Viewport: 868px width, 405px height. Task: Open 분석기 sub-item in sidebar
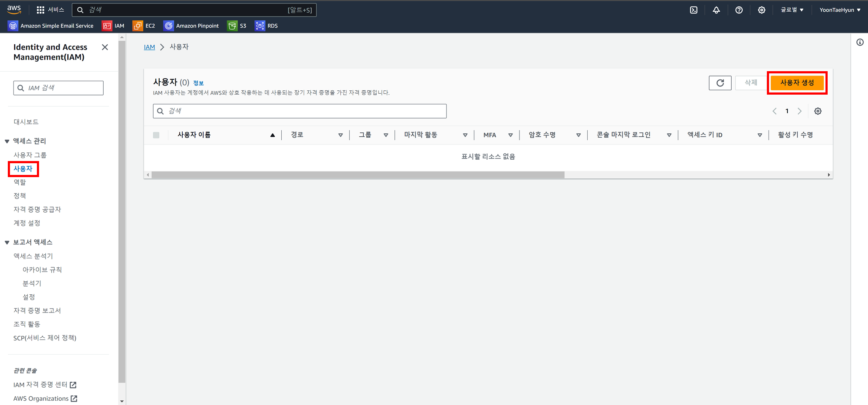pyautogui.click(x=32, y=283)
